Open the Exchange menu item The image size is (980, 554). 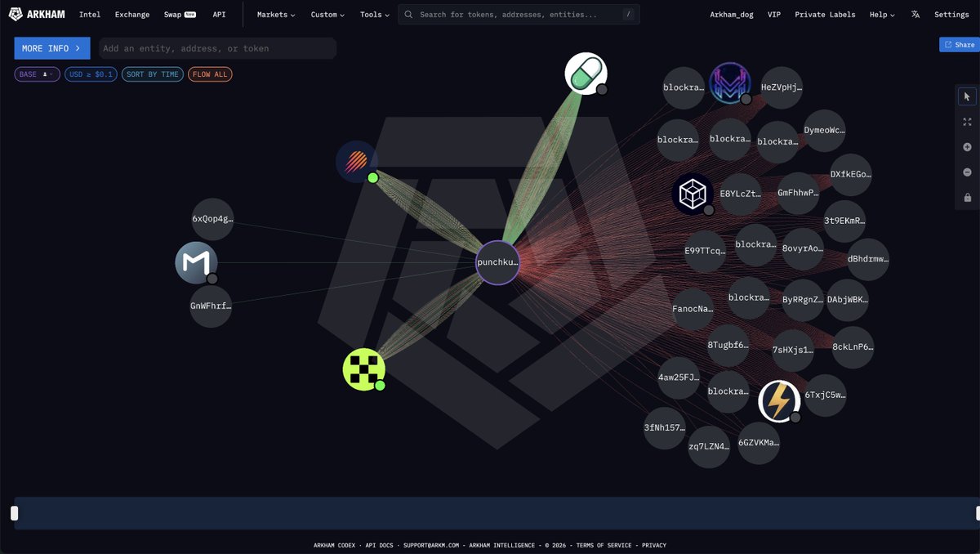click(x=132, y=15)
